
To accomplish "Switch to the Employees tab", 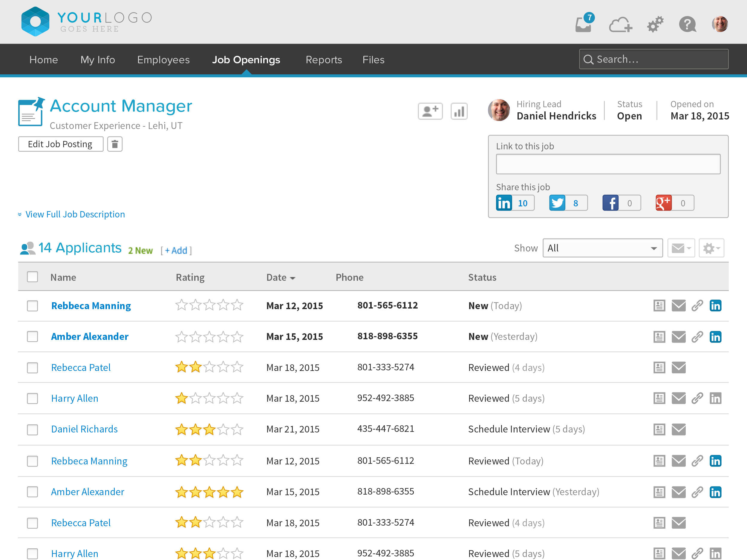I will [x=163, y=59].
